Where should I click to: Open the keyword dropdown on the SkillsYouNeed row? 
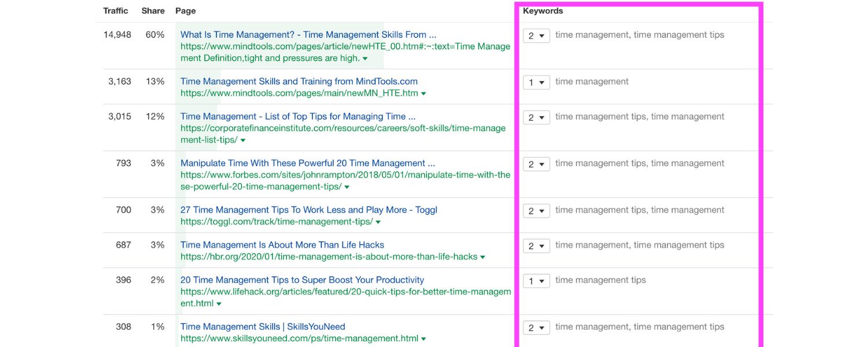pyautogui.click(x=536, y=327)
